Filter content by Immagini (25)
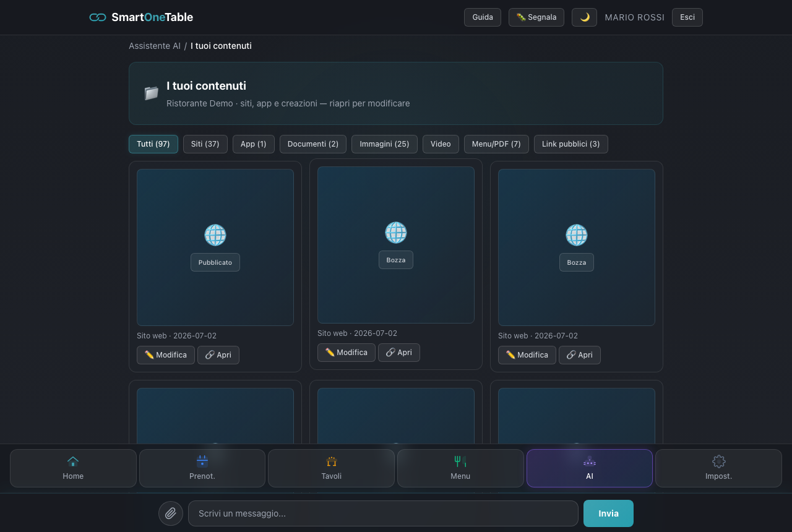The image size is (792, 532). [384, 144]
